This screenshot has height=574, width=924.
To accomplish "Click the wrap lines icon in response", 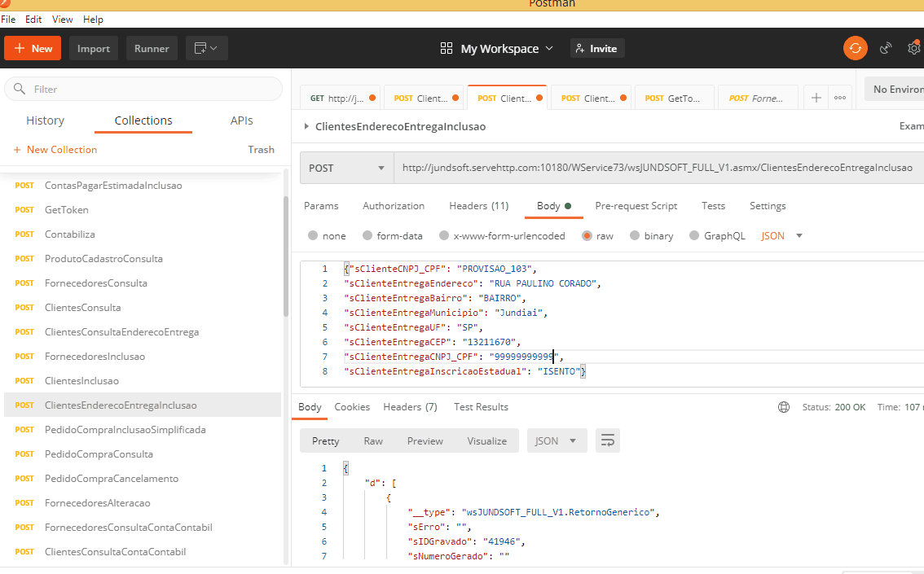I will (608, 440).
